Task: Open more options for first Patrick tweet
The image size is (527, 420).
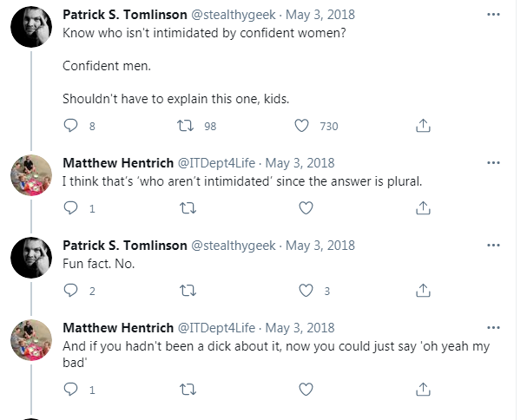Action: [x=493, y=15]
